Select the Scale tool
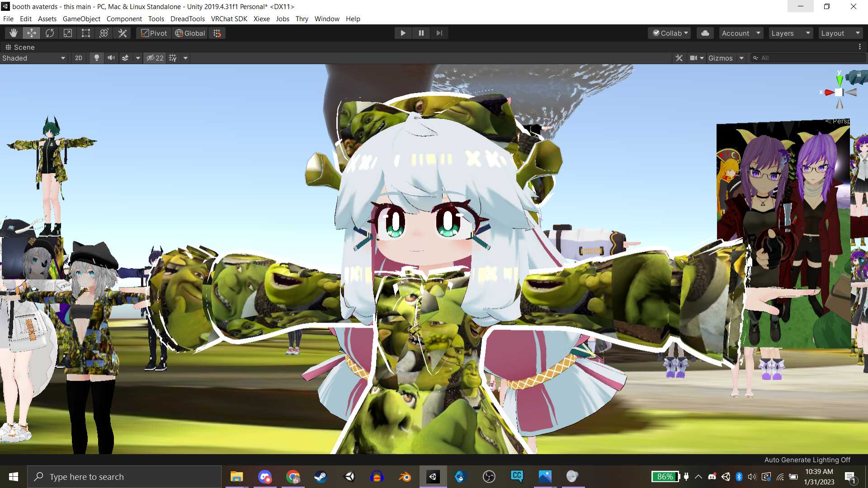868x488 pixels. (68, 33)
